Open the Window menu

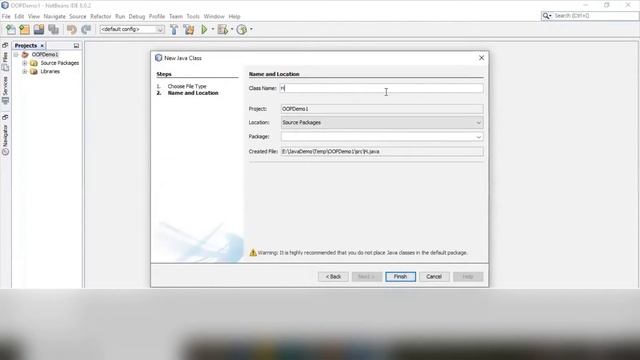click(214, 17)
